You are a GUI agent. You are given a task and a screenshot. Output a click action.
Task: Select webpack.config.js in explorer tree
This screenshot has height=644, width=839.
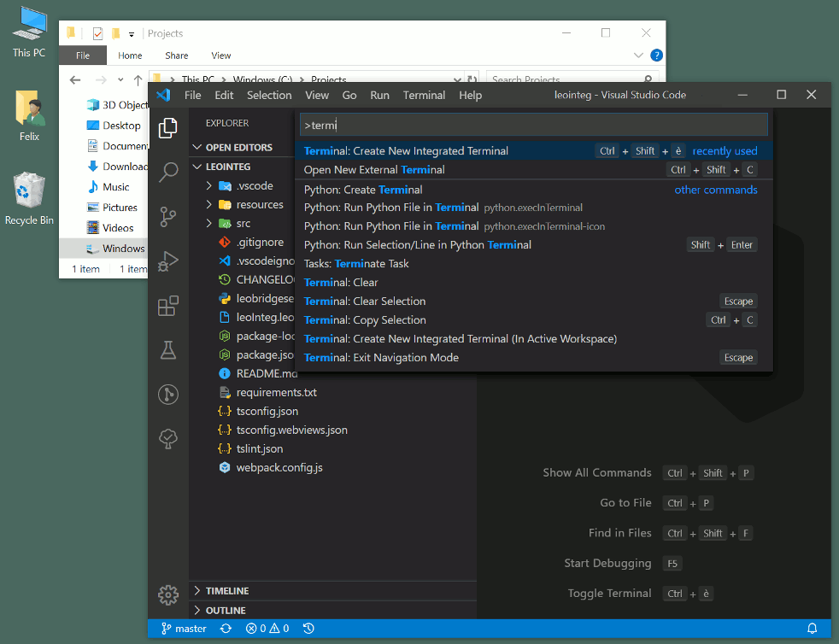click(271, 467)
